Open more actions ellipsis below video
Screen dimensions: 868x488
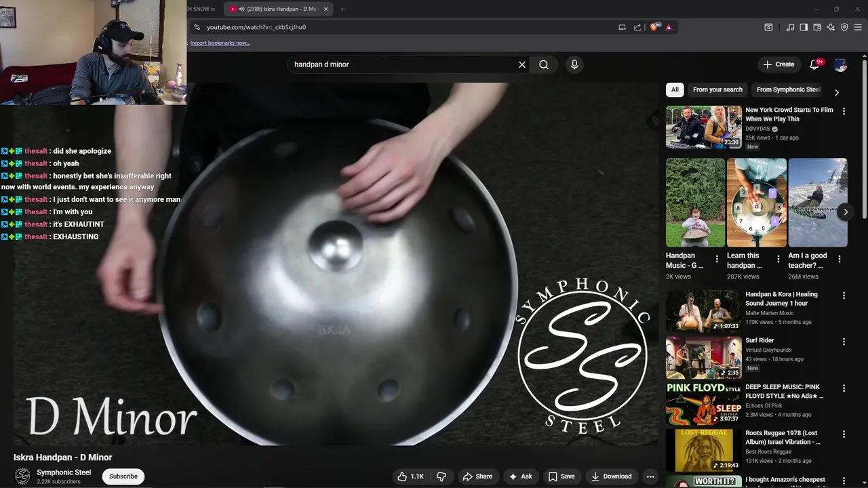coord(650,476)
